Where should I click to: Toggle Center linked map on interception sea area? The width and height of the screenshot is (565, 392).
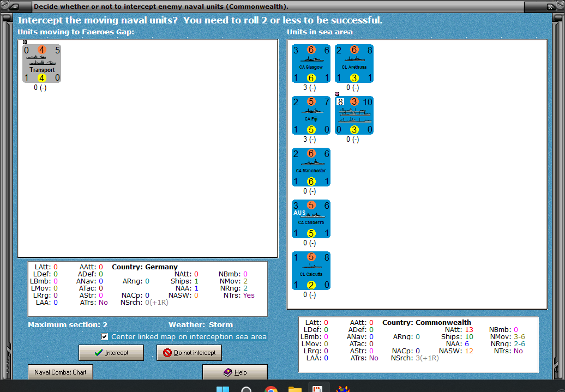105,337
